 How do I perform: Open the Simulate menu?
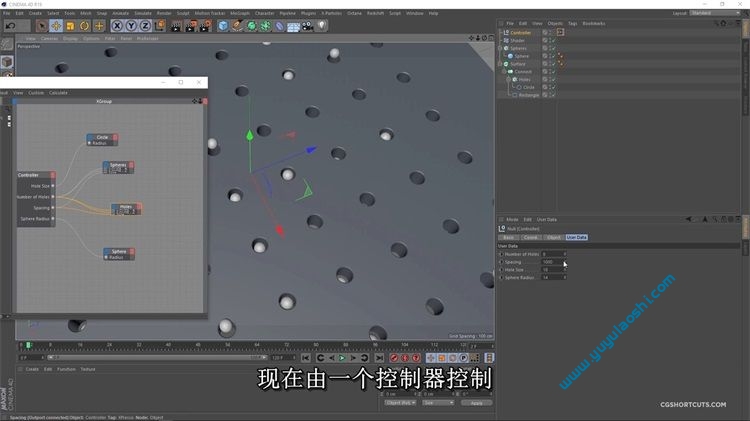point(143,13)
